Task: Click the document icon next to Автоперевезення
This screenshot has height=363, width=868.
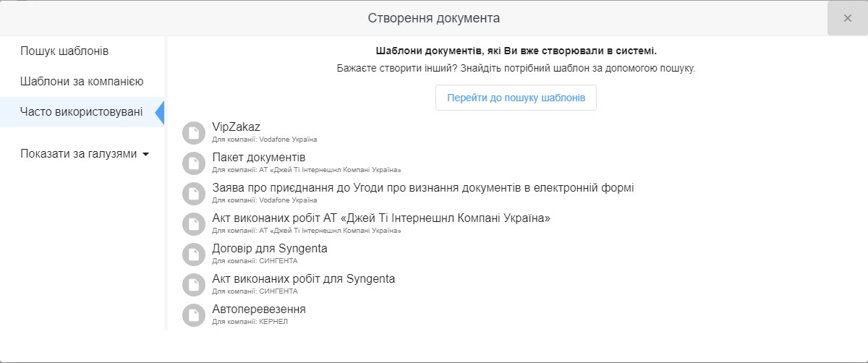Action: coord(193,315)
